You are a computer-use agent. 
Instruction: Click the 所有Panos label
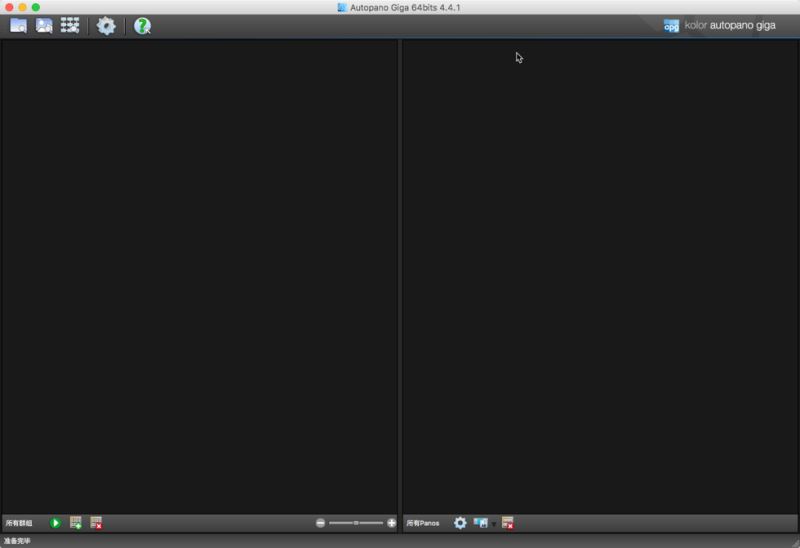pyautogui.click(x=422, y=523)
